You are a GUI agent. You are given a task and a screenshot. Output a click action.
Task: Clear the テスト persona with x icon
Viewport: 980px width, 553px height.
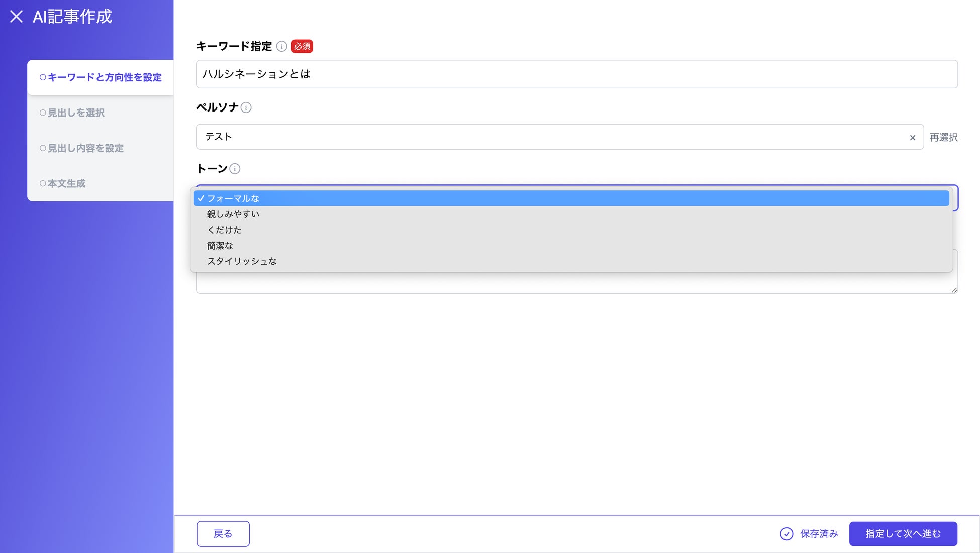(x=912, y=138)
